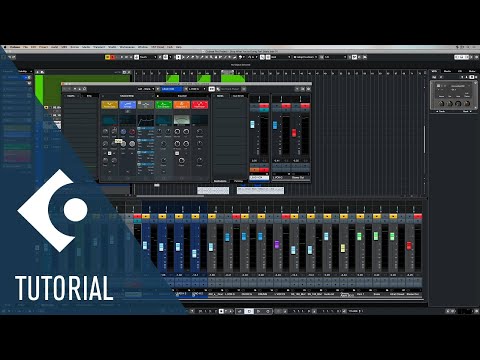
Task: Open the track preset field in Channel Settings
Action: (x=230, y=89)
